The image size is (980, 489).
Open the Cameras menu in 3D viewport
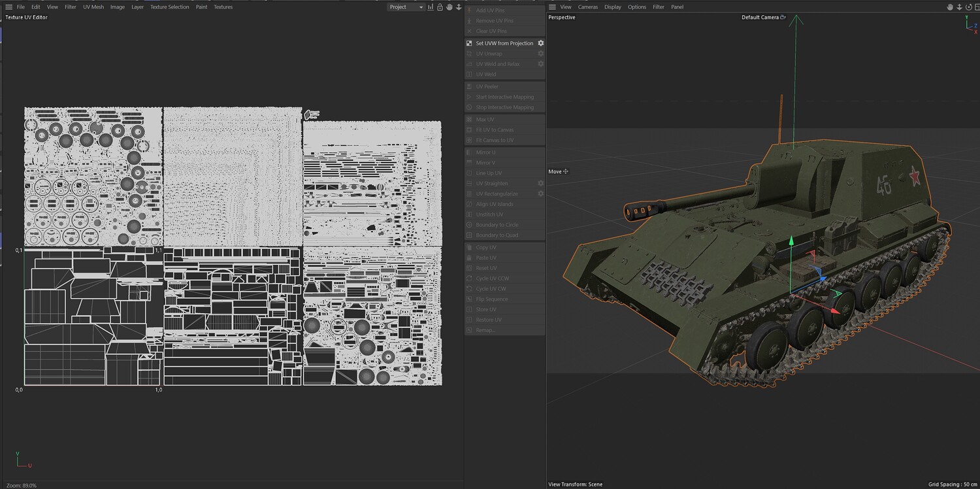(588, 7)
